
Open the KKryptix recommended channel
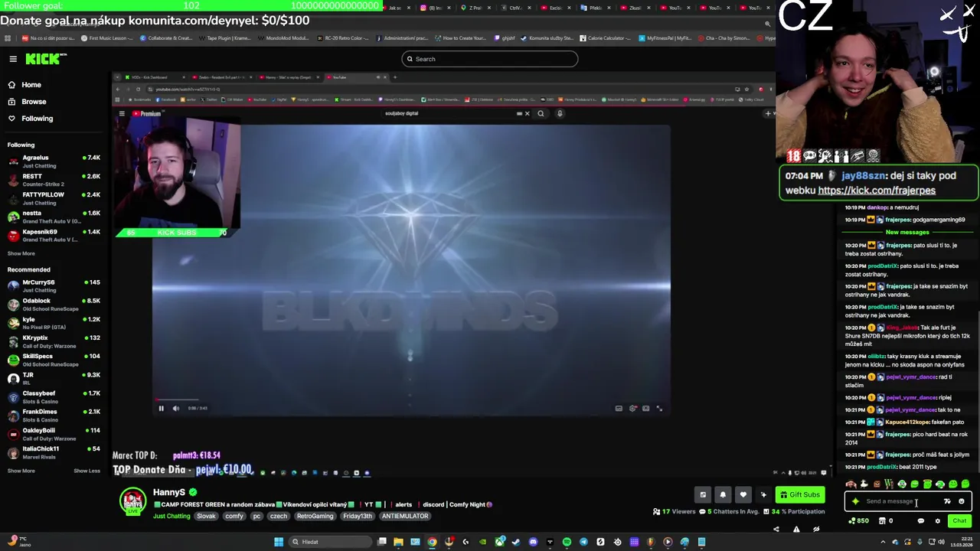click(54, 341)
